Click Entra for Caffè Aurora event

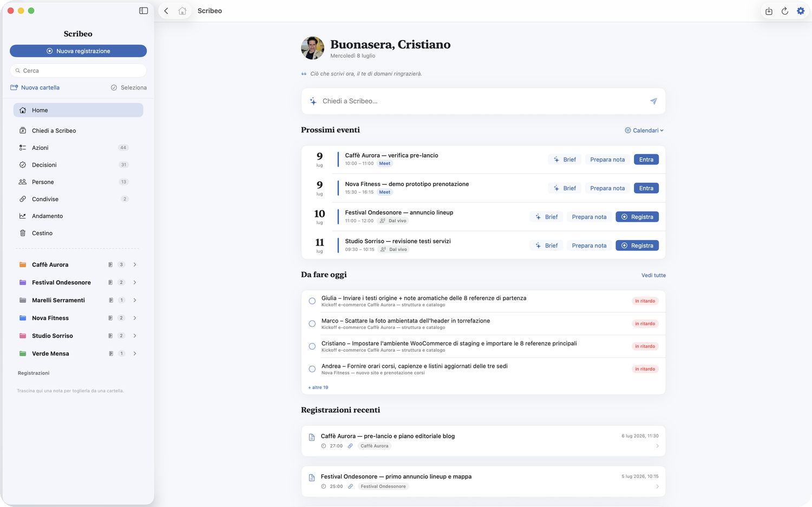point(646,160)
